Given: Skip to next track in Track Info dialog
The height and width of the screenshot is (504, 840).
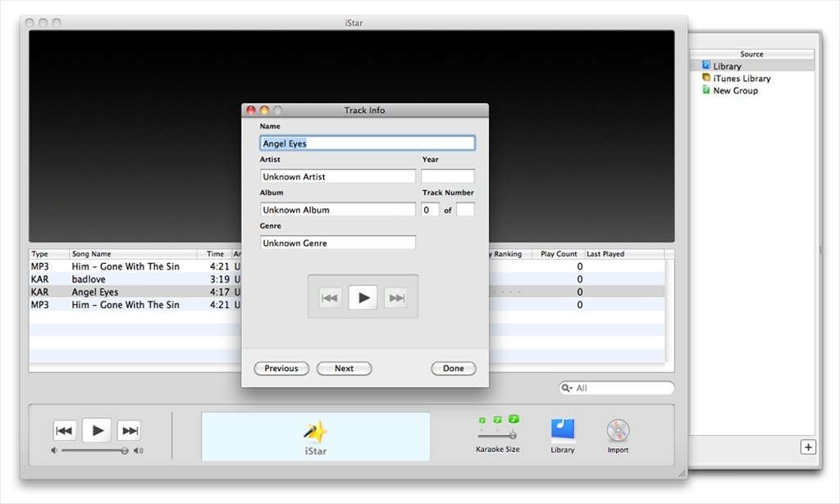Looking at the screenshot, I should [396, 298].
